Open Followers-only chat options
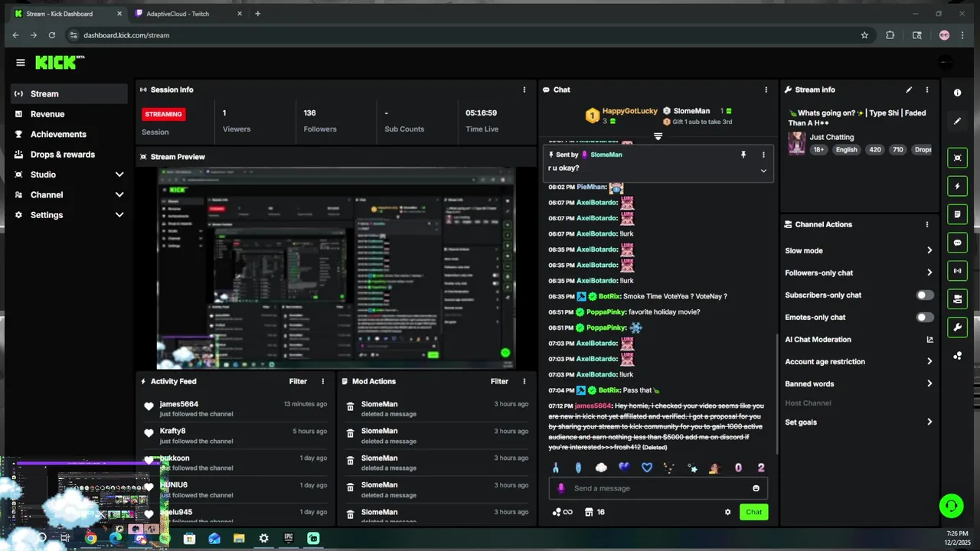The height and width of the screenshot is (551, 980). tap(859, 273)
